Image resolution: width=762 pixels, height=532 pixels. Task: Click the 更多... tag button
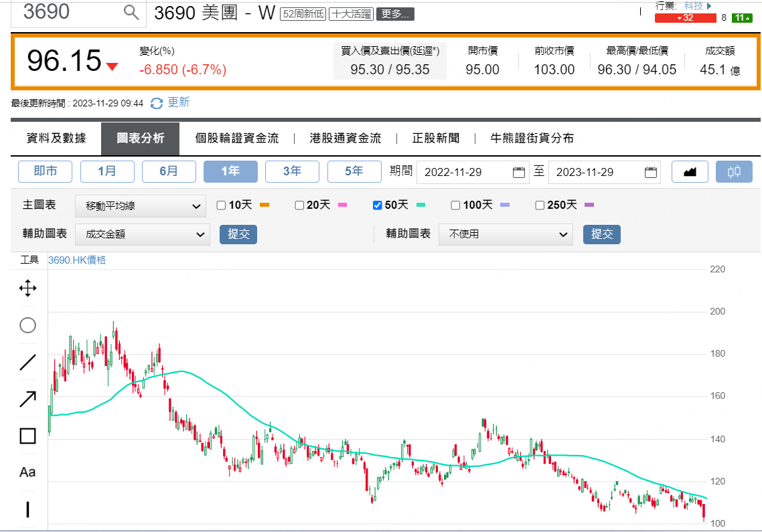pos(395,14)
